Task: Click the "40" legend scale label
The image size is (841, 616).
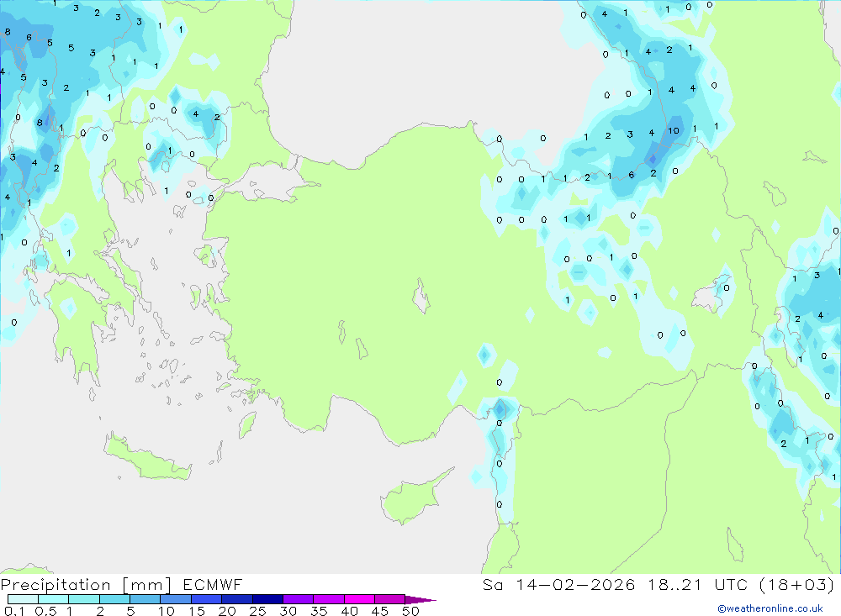Action: 349,611
